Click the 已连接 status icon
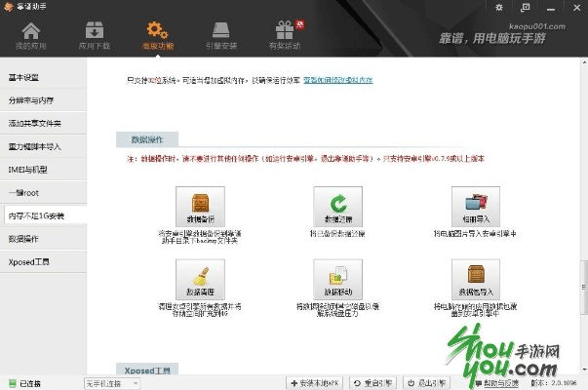588x390 pixels. coord(13,383)
